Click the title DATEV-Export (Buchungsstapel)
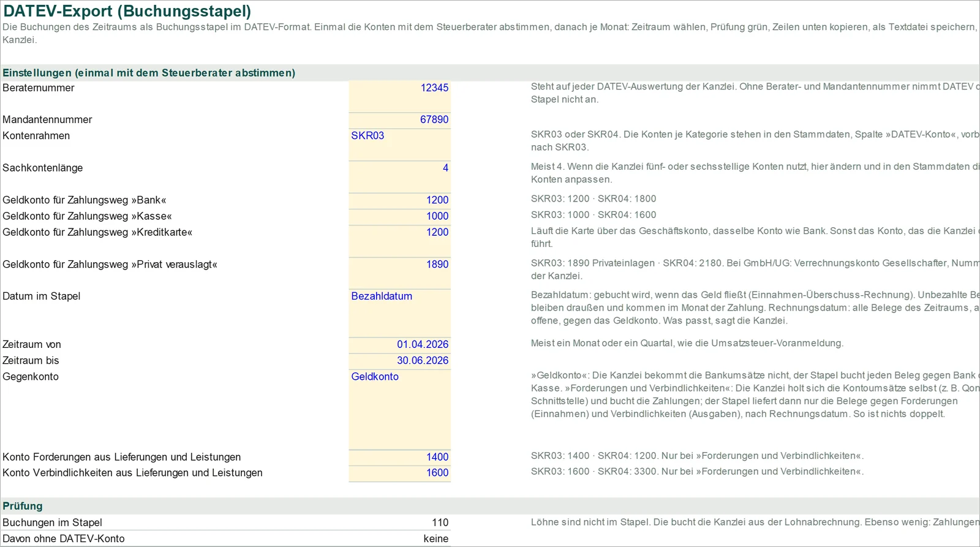The image size is (980, 547). tap(127, 11)
